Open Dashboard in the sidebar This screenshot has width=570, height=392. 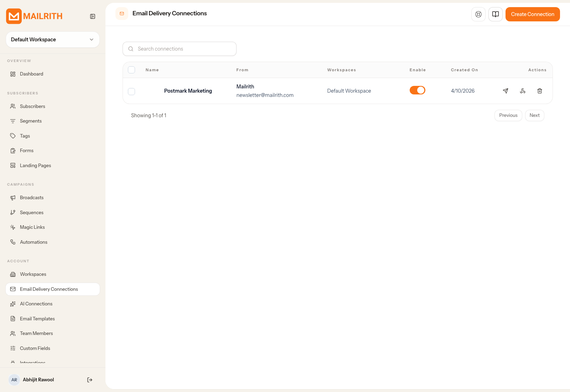(x=53, y=74)
